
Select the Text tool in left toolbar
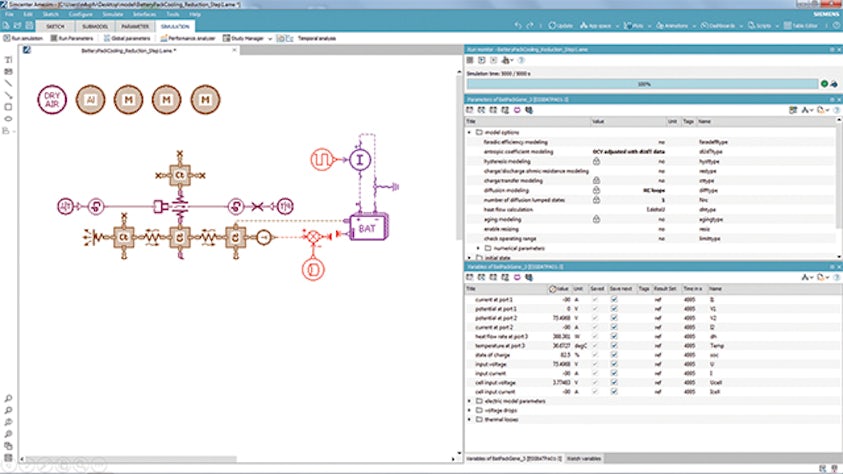[8, 60]
